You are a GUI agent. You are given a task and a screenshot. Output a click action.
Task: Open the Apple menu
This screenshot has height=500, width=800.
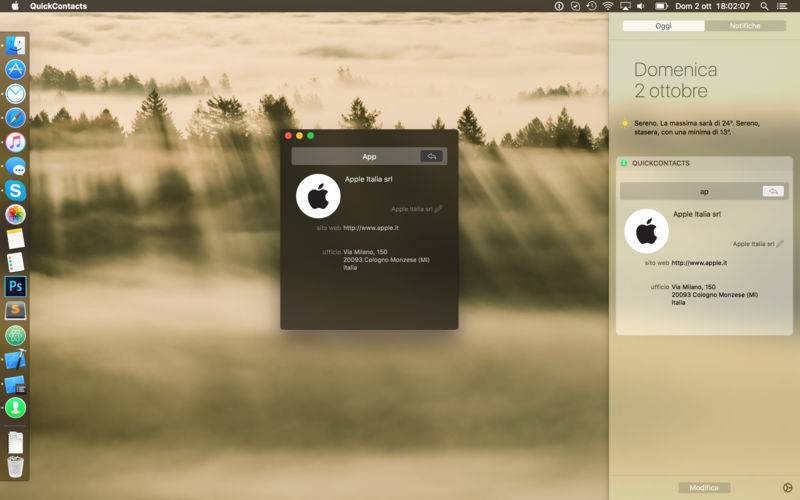click(15, 6)
